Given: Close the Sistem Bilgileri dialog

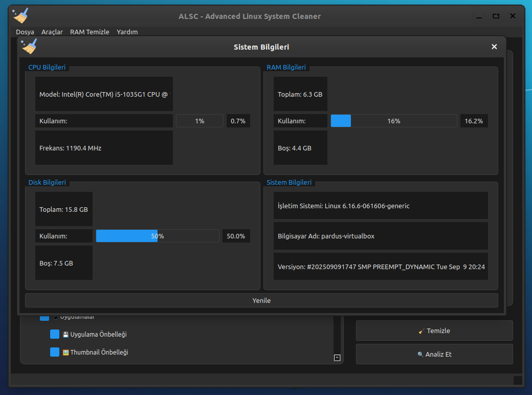Looking at the screenshot, I should coord(494,47).
